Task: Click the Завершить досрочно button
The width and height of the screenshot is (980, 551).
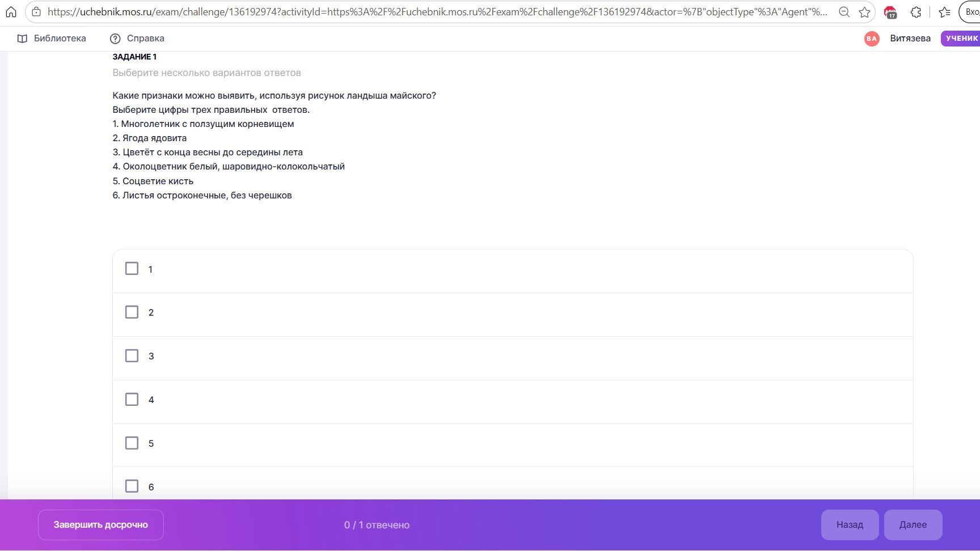Action: [x=101, y=525]
